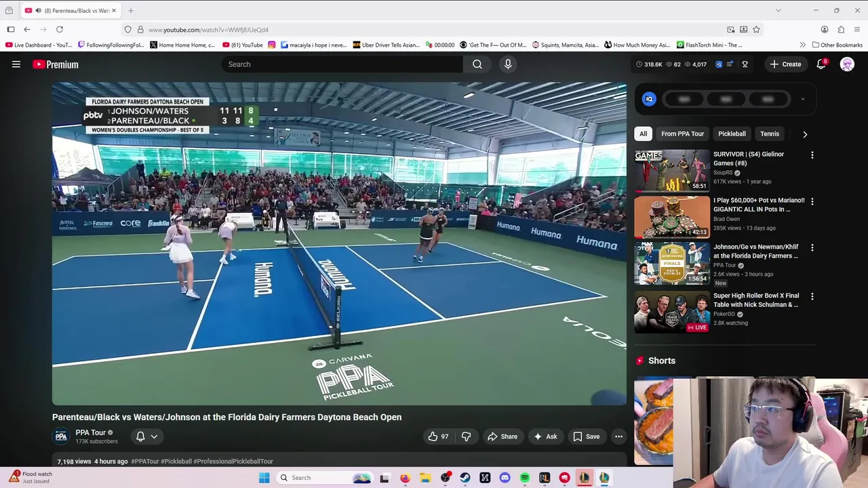Click the #PPATour hashtag link
Image resolution: width=868 pixels, height=488 pixels.
point(145,462)
